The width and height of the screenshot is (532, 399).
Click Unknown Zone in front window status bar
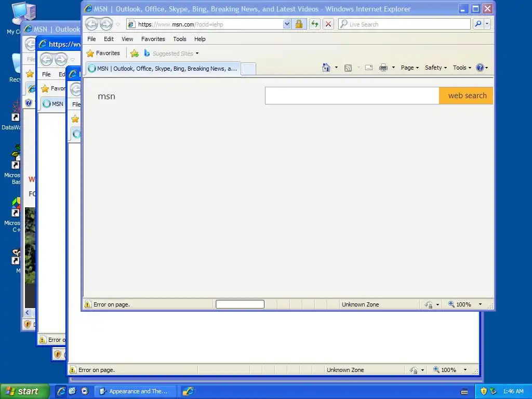click(361, 304)
